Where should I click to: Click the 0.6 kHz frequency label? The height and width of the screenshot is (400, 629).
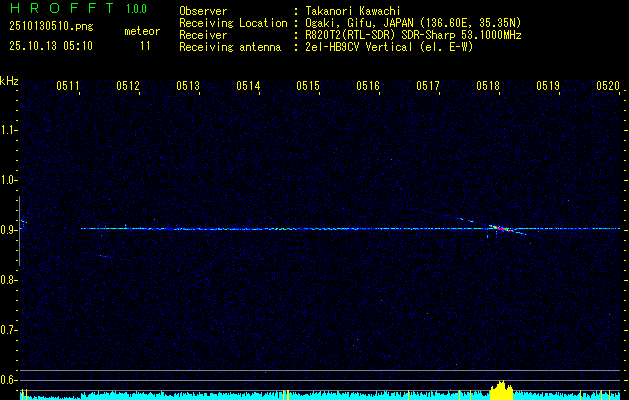pos(8,380)
